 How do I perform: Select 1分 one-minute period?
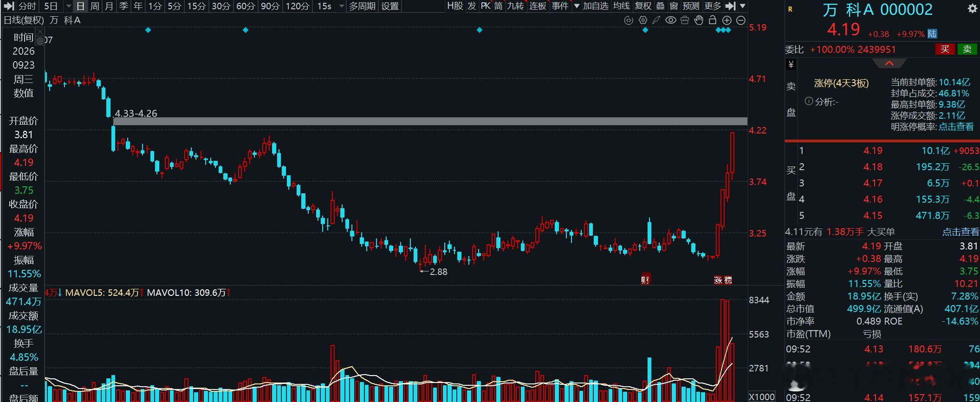tap(155, 6)
